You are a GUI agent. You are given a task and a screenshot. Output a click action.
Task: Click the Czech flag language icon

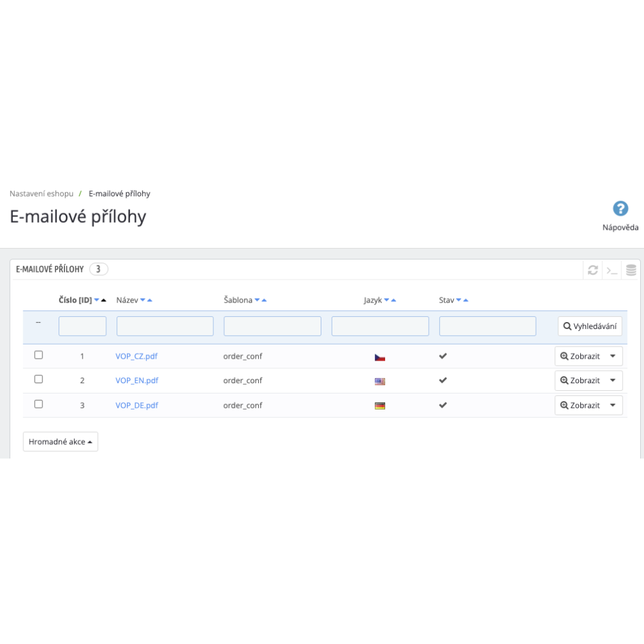pos(380,357)
